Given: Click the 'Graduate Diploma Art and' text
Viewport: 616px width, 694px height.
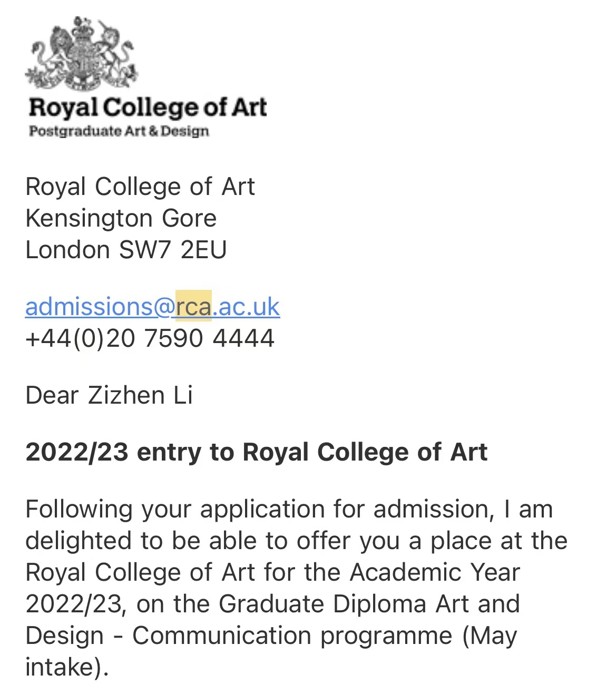Looking at the screenshot, I should pos(369,604).
